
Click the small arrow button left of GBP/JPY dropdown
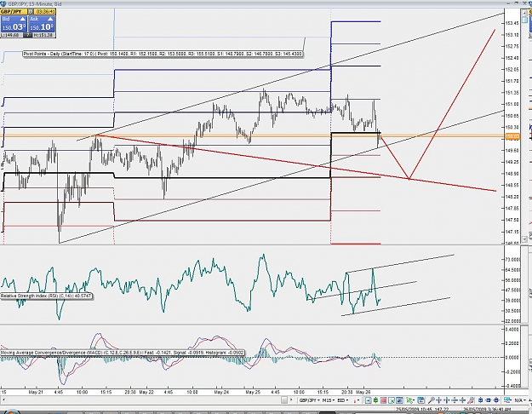(x=291, y=400)
